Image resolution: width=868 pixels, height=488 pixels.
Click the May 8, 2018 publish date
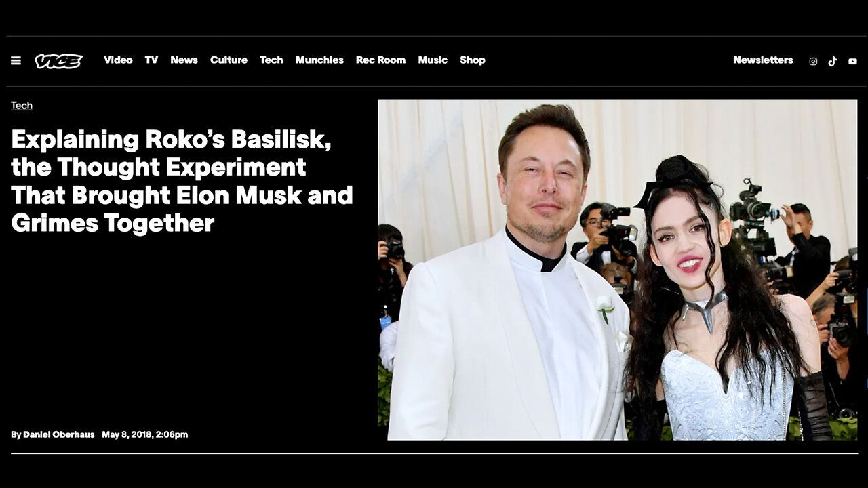tap(145, 434)
